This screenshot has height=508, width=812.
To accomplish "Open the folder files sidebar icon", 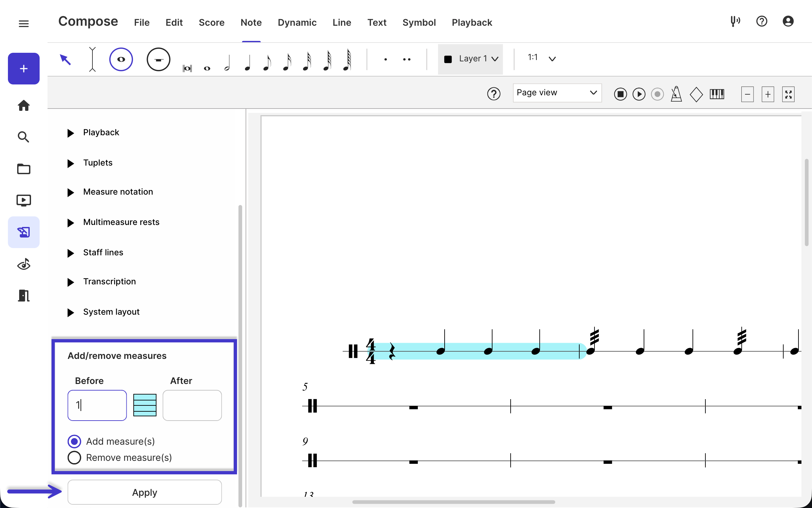I will pyautogui.click(x=23, y=169).
